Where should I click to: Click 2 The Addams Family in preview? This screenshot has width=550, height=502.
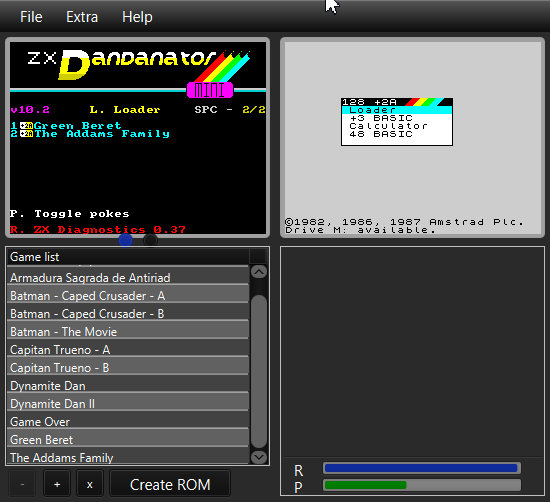pos(90,134)
